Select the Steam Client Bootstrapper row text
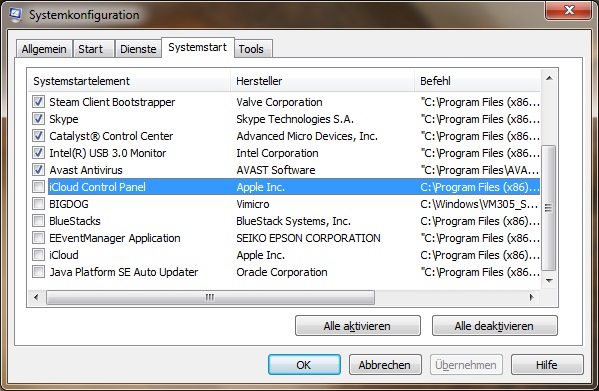Image resolution: width=599 pixels, height=391 pixels. [x=112, y=102]
